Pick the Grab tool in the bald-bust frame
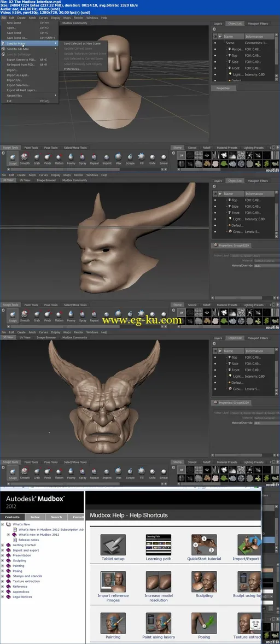The image size is (280, 644). point(37,158)
